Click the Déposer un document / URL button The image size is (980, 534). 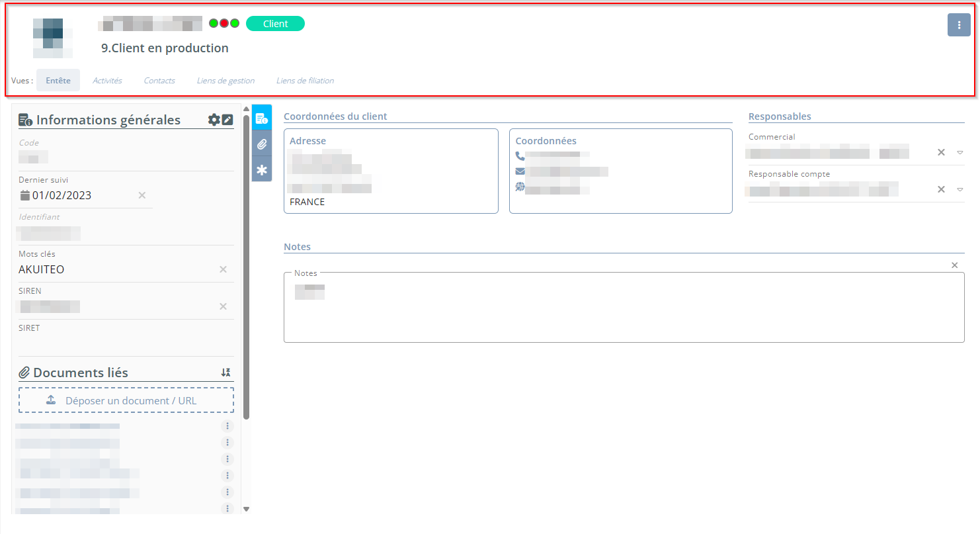(x=126, y=400)
